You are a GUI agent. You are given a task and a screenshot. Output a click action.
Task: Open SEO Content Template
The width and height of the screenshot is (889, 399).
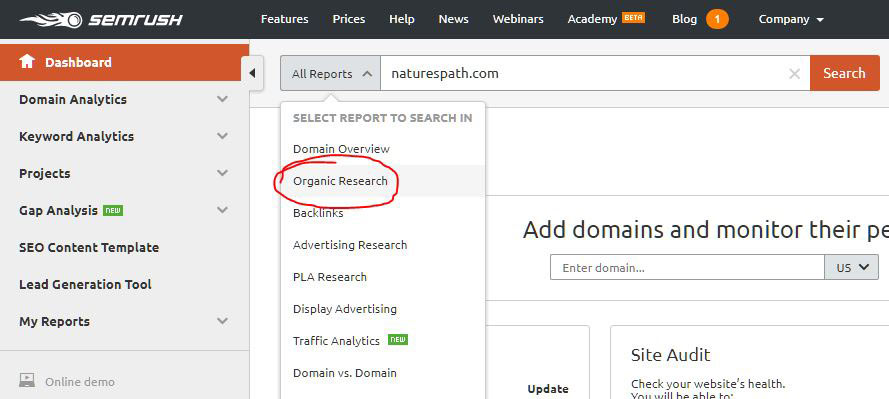click(89, 247)
